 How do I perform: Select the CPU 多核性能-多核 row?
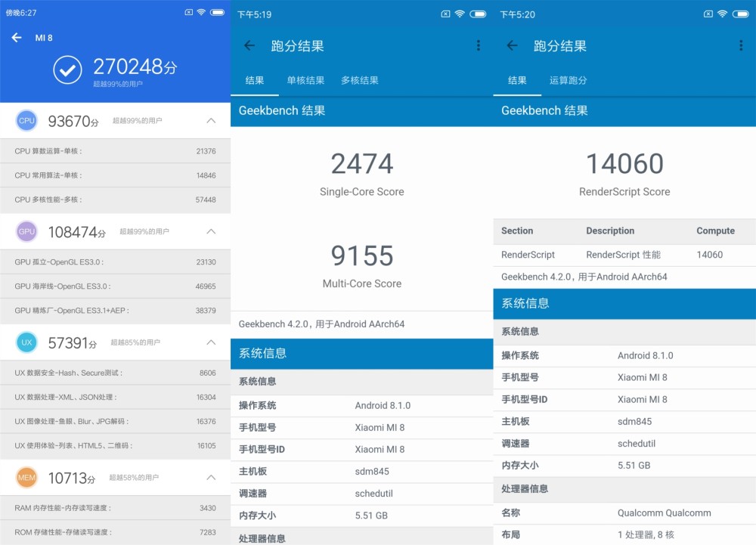point(115,200)
